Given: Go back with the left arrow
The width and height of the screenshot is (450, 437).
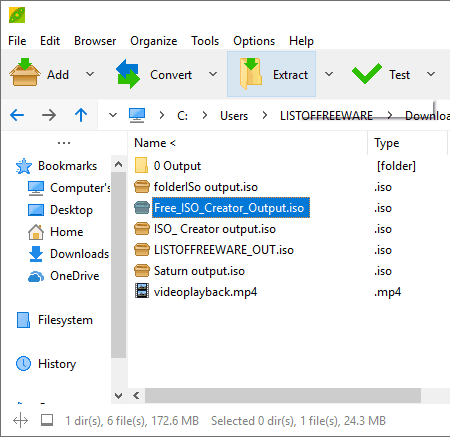Looking at the screenshot, I should (x=17, y=115).
